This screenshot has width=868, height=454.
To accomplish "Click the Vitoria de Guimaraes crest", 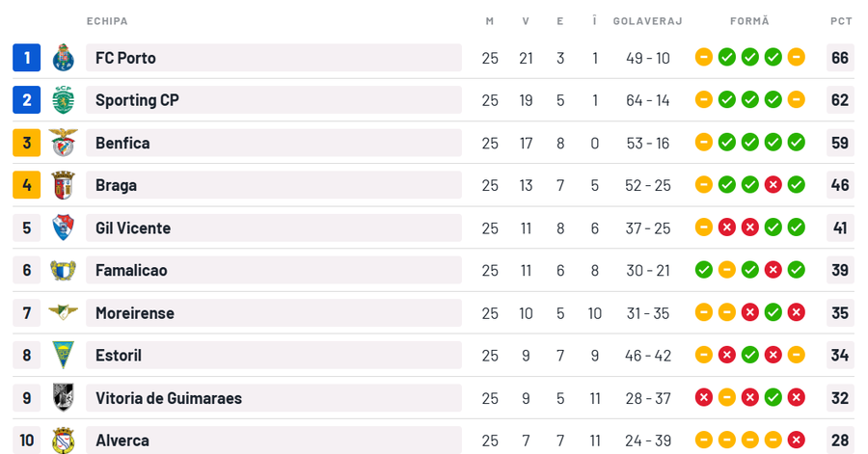I will click(63, 397).
